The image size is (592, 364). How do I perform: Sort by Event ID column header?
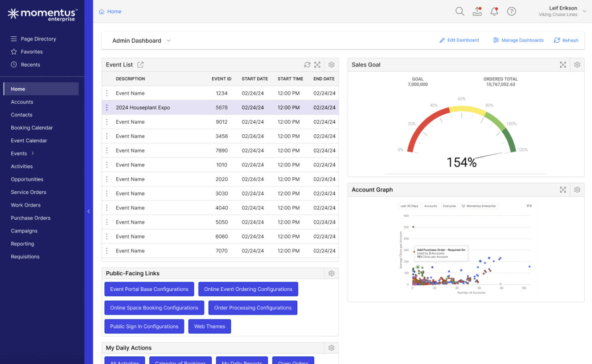pyautogui.click(x=221, y=79)
